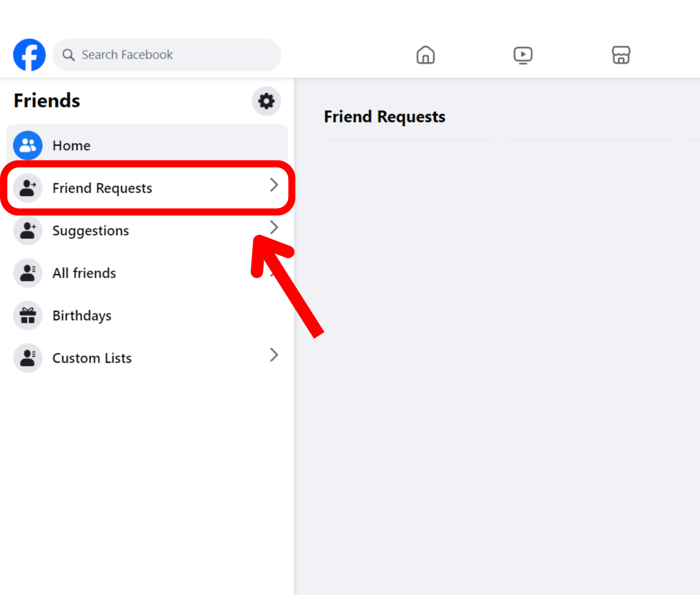The width and height of the screenshot is (700, 595).
Task: Click the Facebook logo icon
Action: tap(29, 55)
